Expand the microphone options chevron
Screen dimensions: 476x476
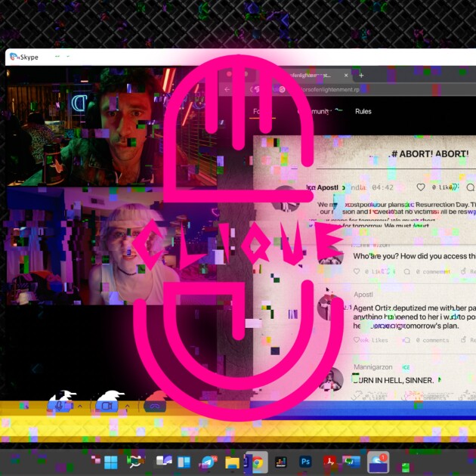coord(80,406)
